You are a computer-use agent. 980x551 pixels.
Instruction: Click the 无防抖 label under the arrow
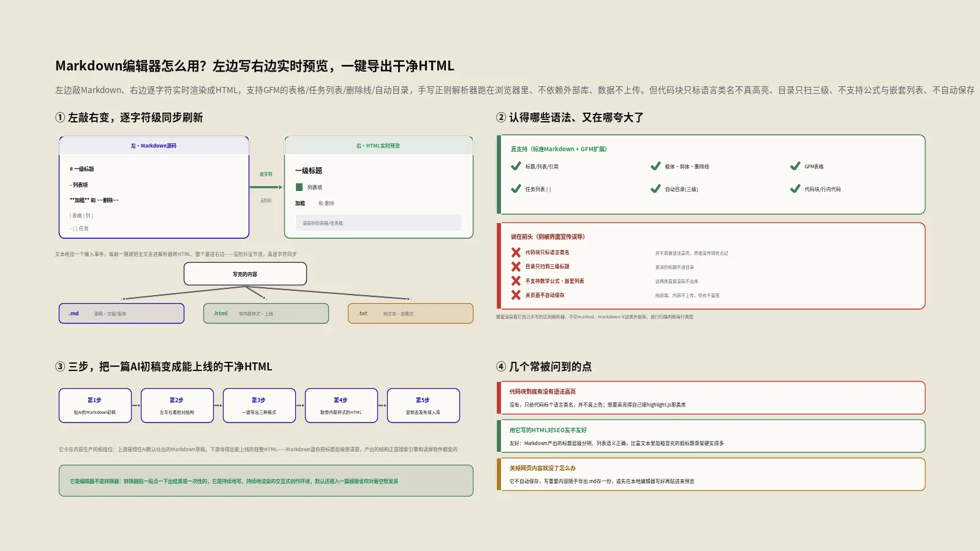[x=266, y=201]
